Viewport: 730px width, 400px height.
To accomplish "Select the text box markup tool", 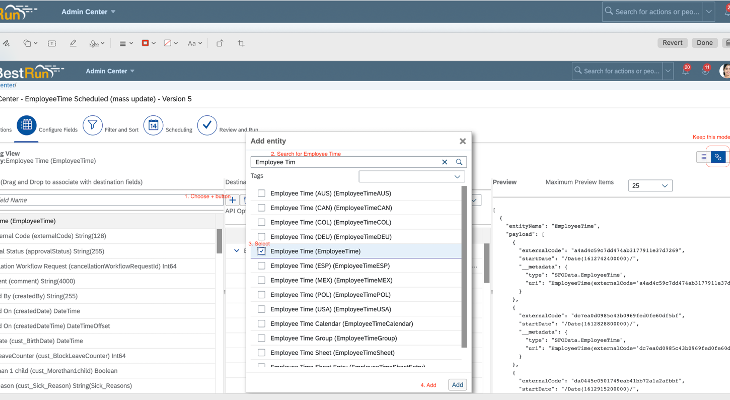I will pyautogui.click(x=52, y=43).
